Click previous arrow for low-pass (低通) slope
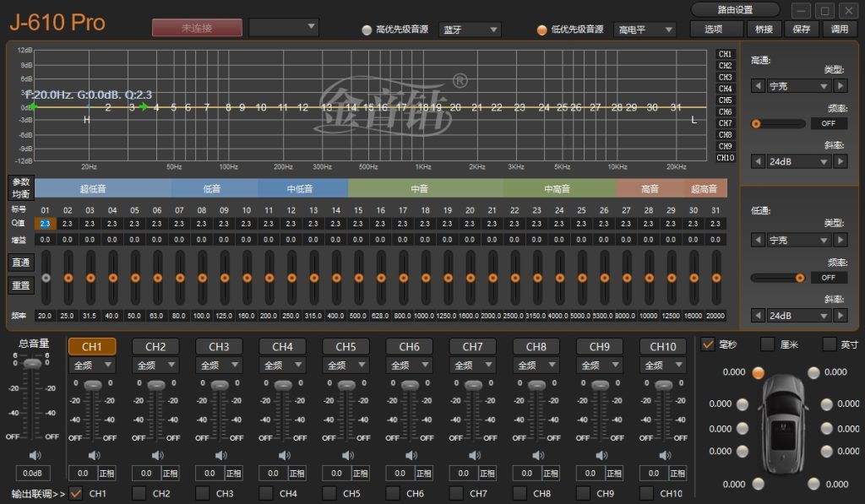The width and height of the screenshot is (865, 504). [x=758, y=316]
